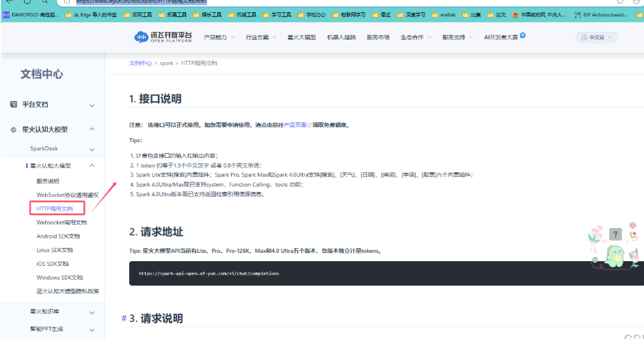The width and height of the screenshot is (644, 339).
Task: Open the 学校办公 bookmark folder
Action: coord(312,15)
